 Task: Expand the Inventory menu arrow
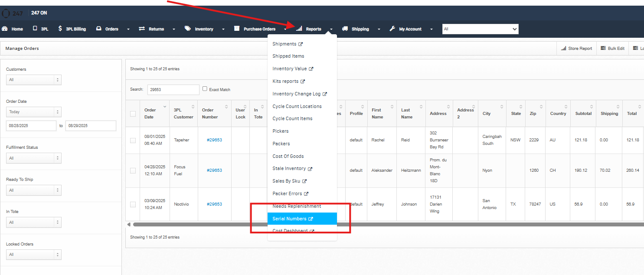pyautogui.click(x=223, y=29)
